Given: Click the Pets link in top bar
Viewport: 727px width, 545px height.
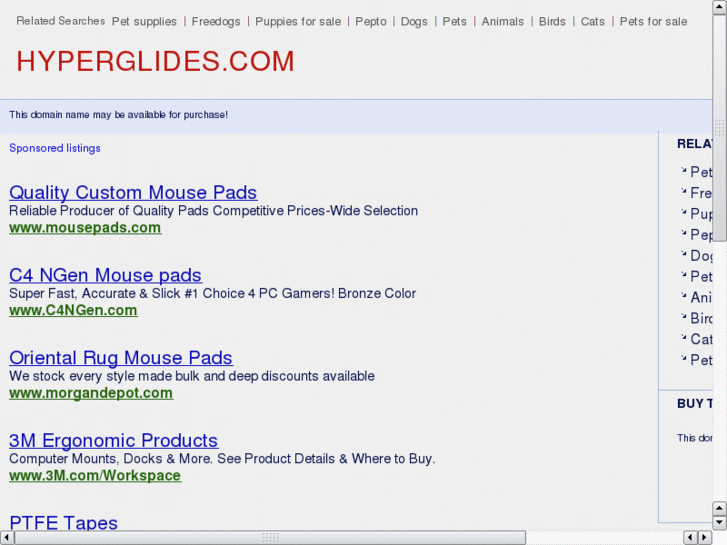Looking at the screenshot, I should click(454, 22).
